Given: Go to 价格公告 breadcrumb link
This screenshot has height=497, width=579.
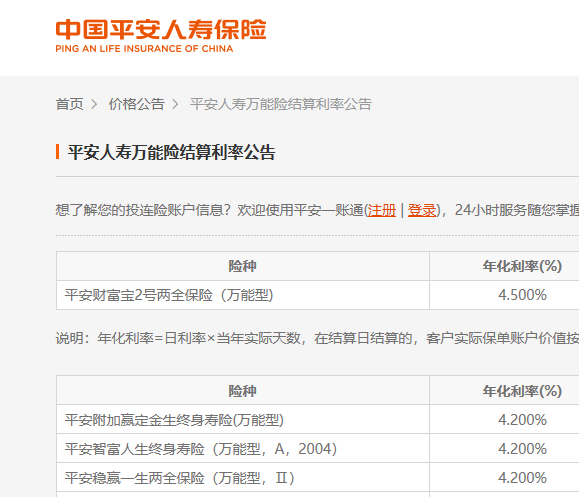Looking at the screenshot, I should pyautogui.click(x=136, y=104).
